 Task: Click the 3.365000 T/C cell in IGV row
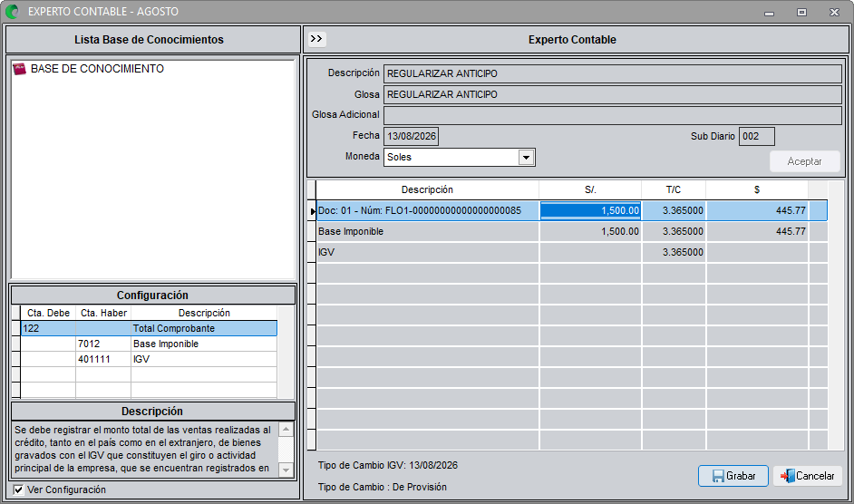tap(674, 252)
